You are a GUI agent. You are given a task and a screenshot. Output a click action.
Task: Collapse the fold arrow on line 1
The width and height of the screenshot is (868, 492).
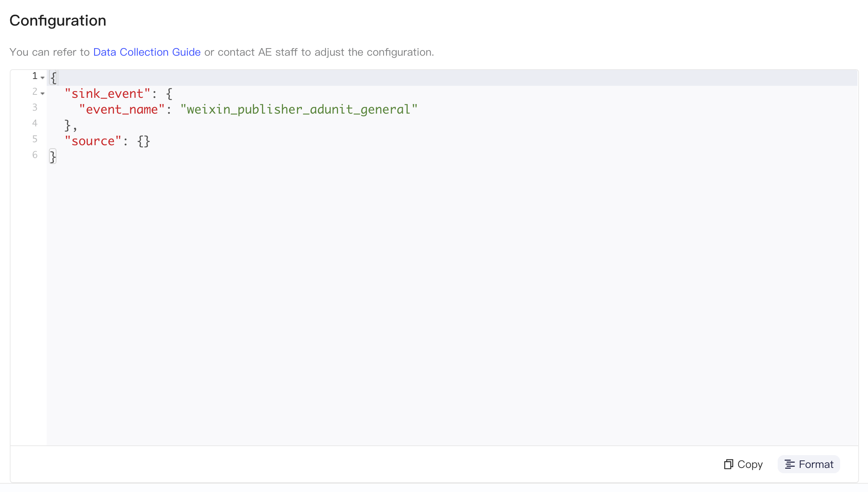point(43,78)
